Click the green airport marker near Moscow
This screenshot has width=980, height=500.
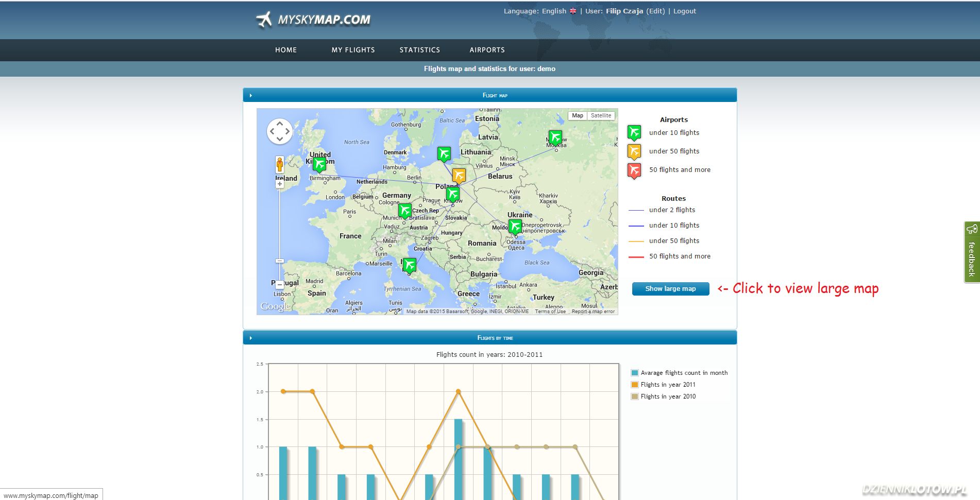555,137
